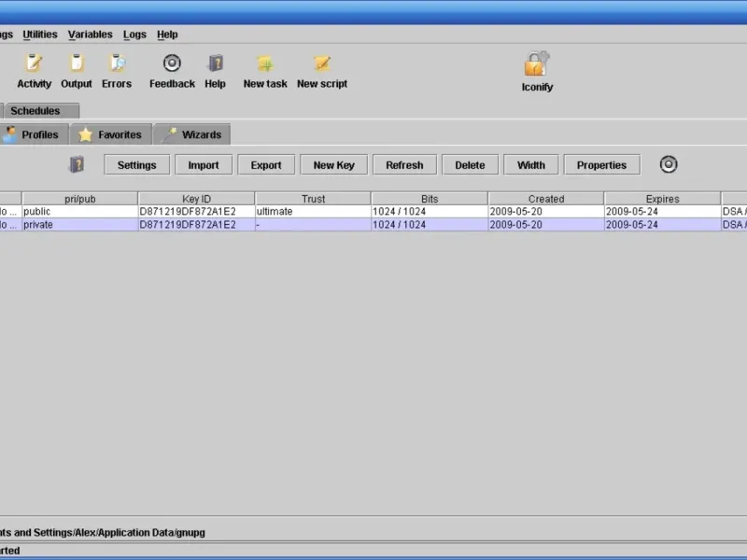This screenshot has width=747, height=560.
Task: Click Key ID in the private row
Action: pyautogui.click(x=196, y=225)
